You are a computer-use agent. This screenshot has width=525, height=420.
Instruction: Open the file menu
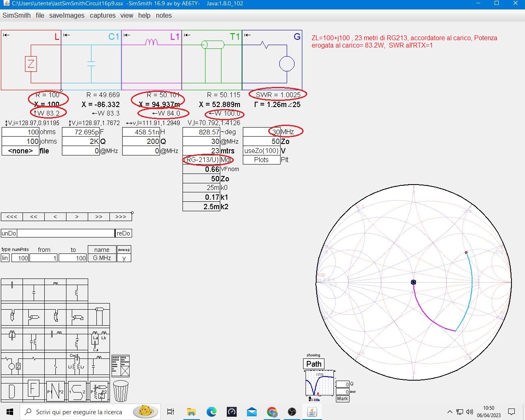point(40,15)
